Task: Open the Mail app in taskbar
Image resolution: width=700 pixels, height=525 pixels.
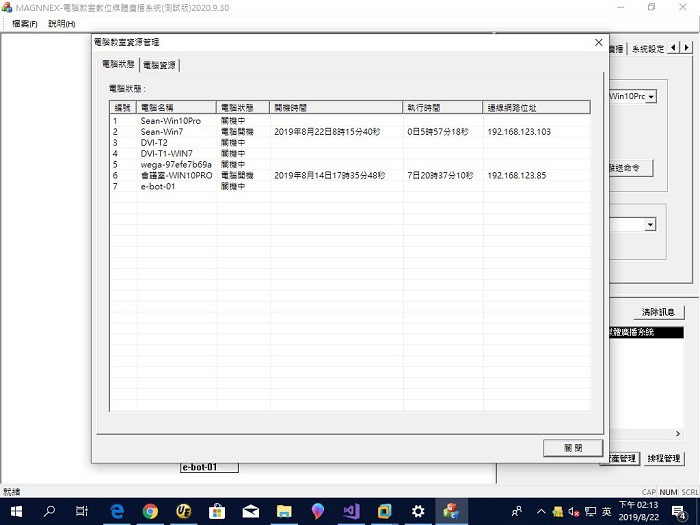Action: pyautogui.click(x=250, y=511)
